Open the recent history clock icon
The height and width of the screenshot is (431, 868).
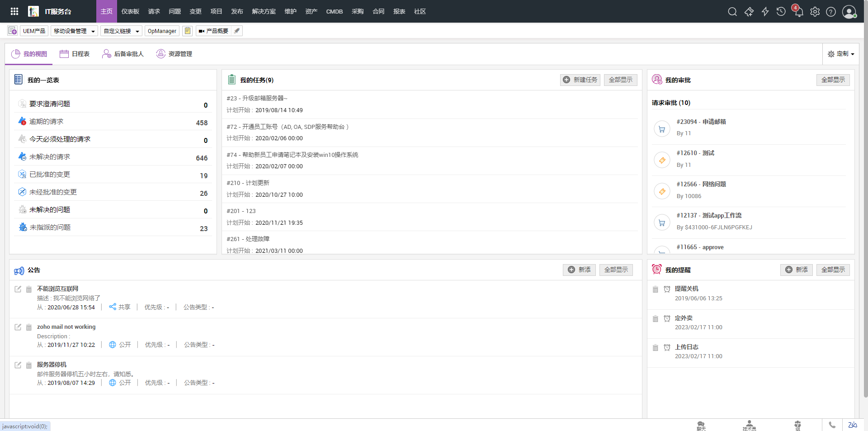[x=781, y=12]
